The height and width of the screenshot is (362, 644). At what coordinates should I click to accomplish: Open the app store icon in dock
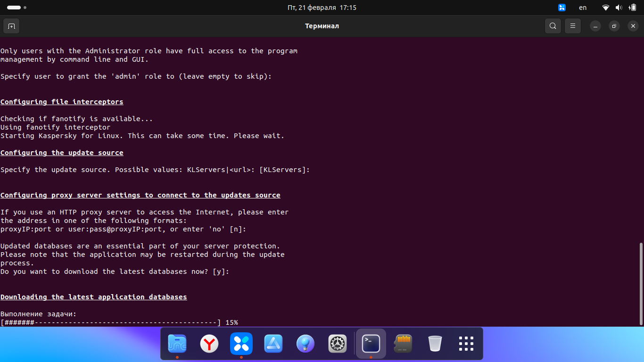(x=273, y=344)
